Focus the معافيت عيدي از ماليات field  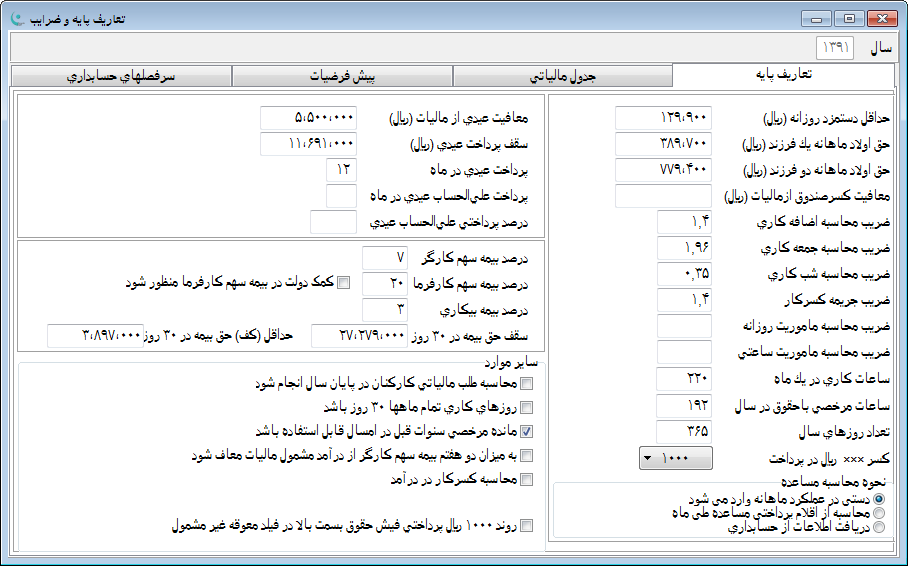click(x=307, y=119)
